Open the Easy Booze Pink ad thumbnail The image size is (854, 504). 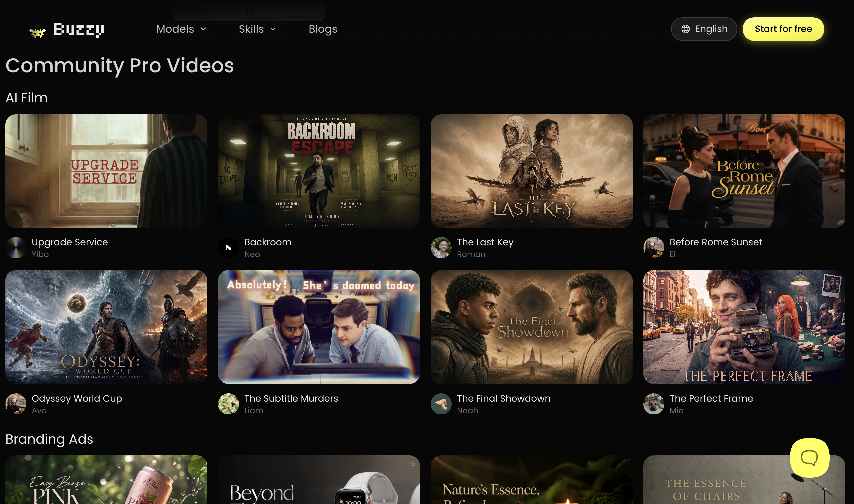tap(106, 480)
